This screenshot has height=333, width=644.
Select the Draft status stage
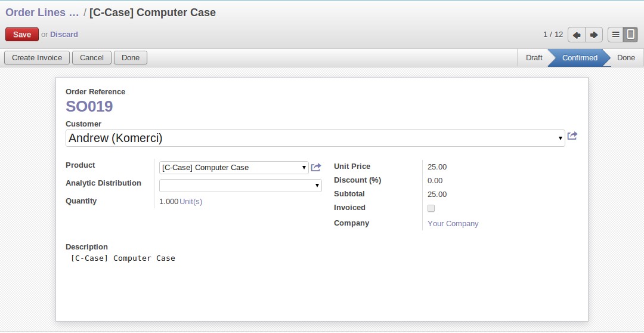point(534,58)
